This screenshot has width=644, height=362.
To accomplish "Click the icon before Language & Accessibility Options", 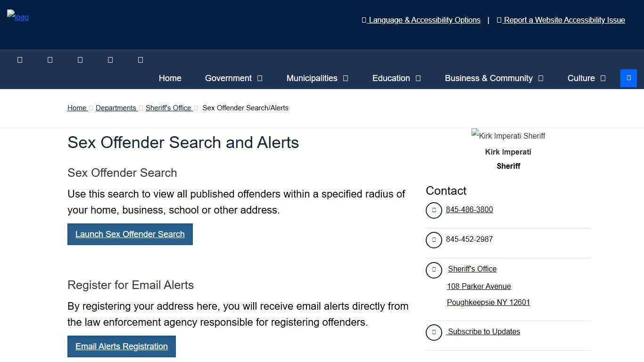I will (363, 20).
